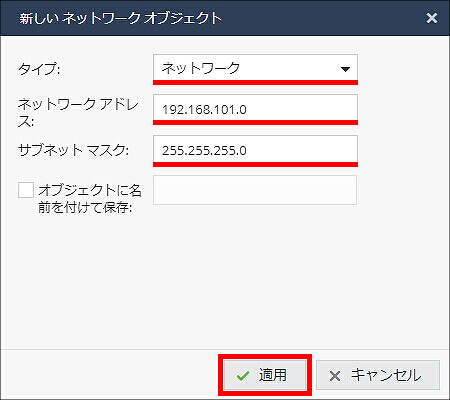The height and width of the screenshot is (400, 450).
Task: Click the オブジェクトに名前を付けて保存 label text
Action: pyautogui.click(x=90, y=199)
